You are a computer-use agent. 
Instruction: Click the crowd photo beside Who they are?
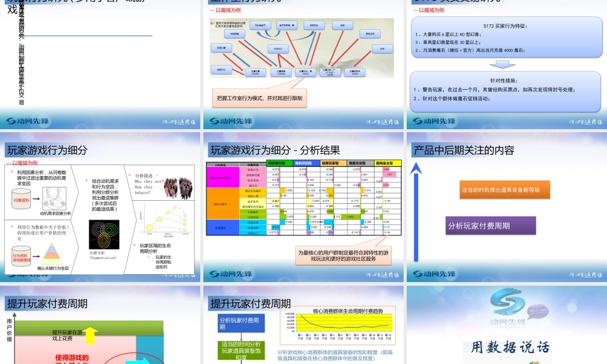click(x=178, y=189)
